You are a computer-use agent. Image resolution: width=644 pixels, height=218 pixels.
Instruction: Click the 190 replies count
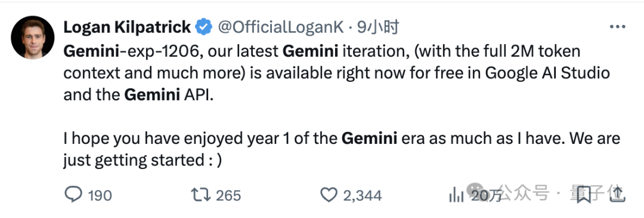(100, 195)
